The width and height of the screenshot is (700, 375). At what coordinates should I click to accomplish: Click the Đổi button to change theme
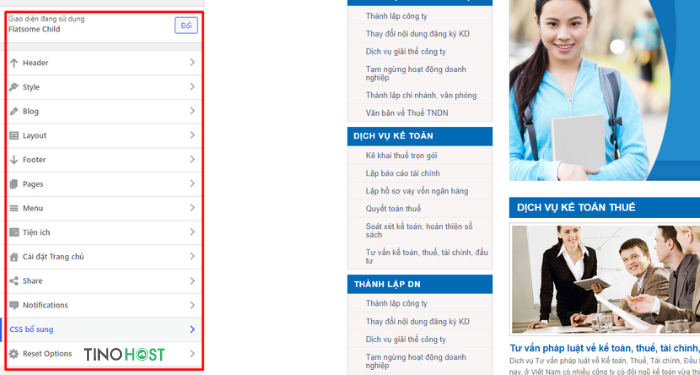[x=186, y=25]
